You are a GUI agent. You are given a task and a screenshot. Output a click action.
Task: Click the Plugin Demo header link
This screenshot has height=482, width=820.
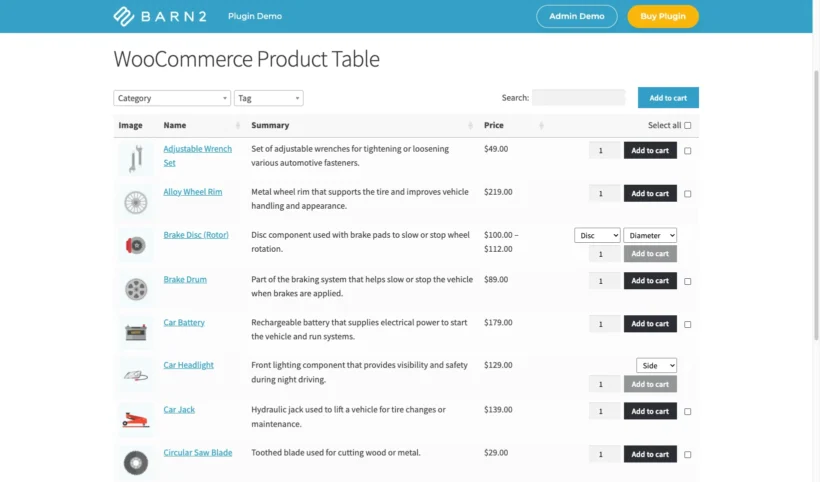[255, 16]
